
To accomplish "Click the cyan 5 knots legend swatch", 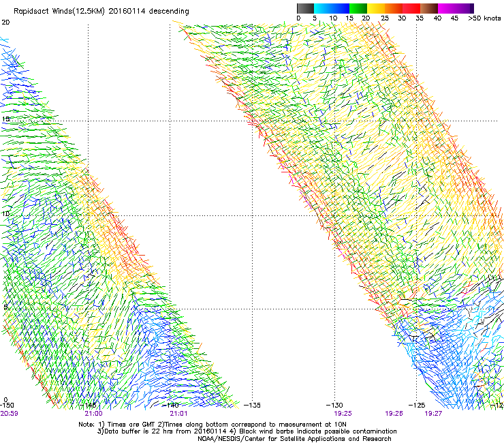I will click(x=323, y=8).
